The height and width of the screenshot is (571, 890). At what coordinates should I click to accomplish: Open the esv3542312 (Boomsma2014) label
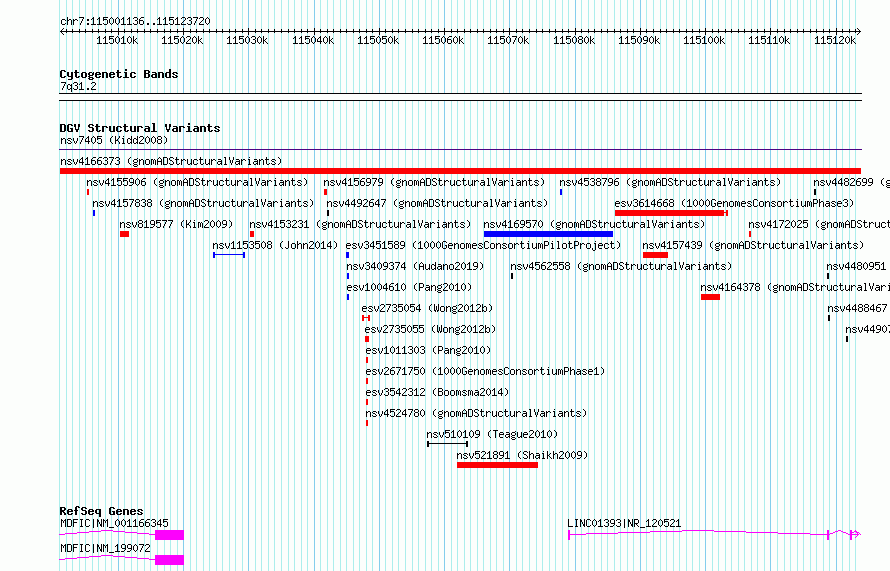coord(437,392)
